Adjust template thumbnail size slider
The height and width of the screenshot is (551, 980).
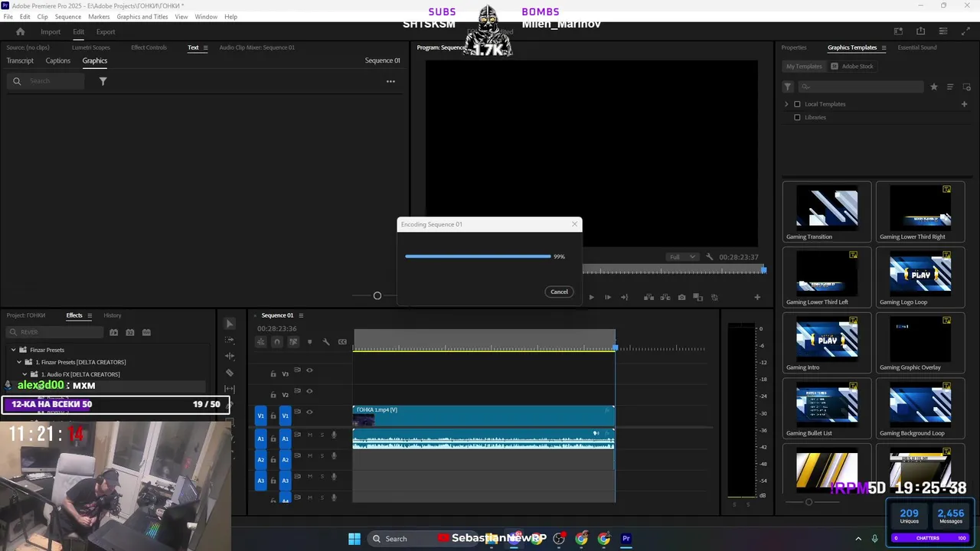[808, 502]
